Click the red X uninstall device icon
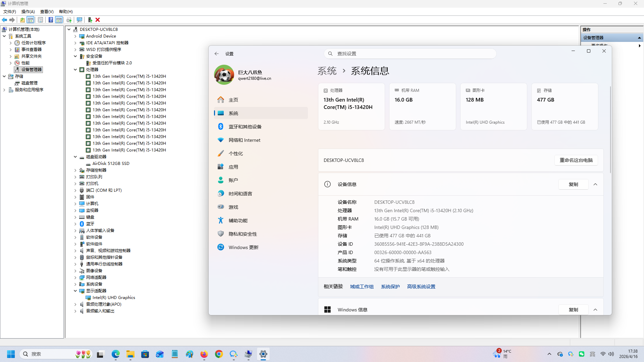The height and width of the screenshot is (362, 644). [98, 20]
